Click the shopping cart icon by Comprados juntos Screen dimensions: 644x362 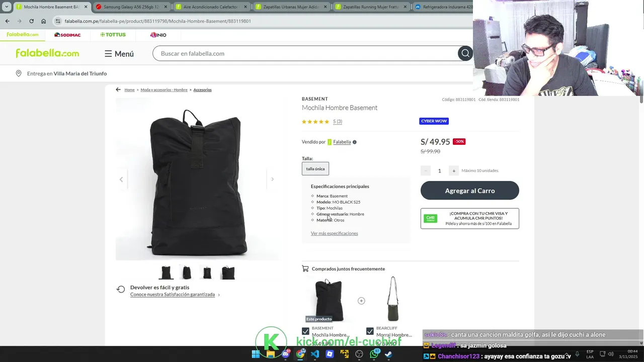click(x=305, y=268)
